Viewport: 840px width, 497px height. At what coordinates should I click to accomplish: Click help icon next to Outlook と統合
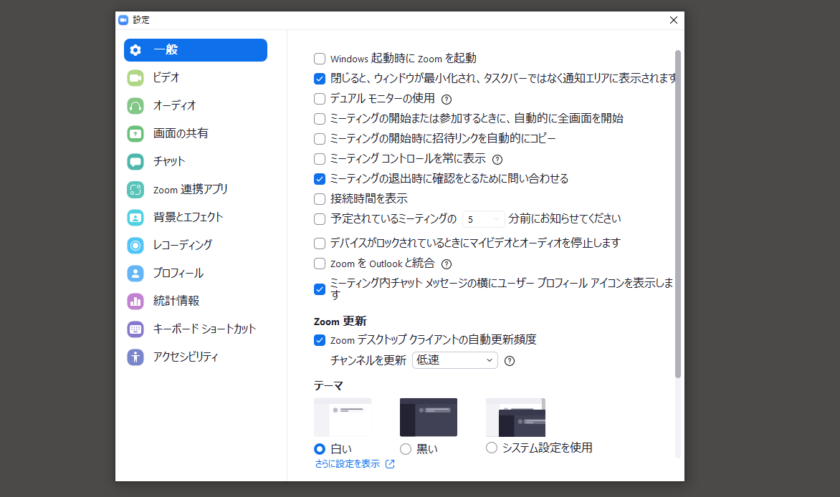(446, 263)
